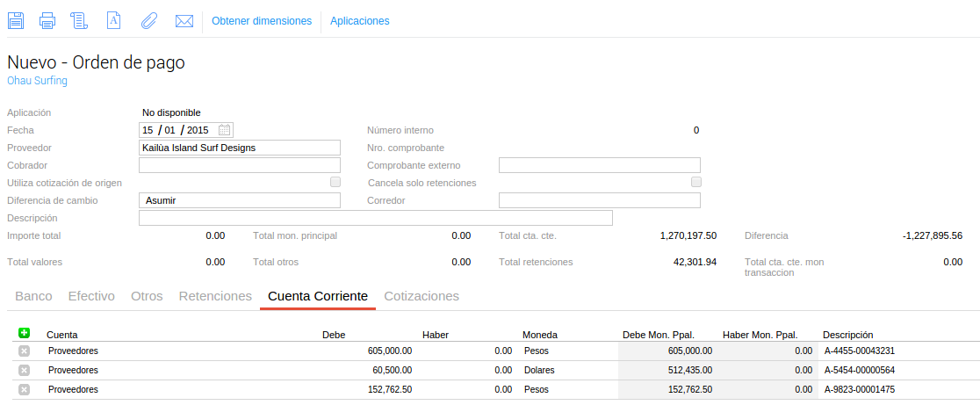
Task: Switch to the Retenciones tab
Action: point(215,296)
